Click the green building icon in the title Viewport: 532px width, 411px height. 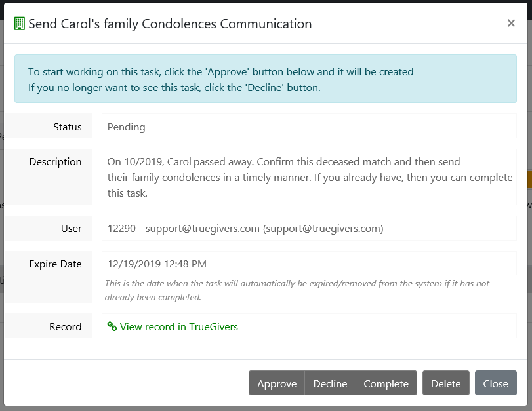[x=20, y=24]
